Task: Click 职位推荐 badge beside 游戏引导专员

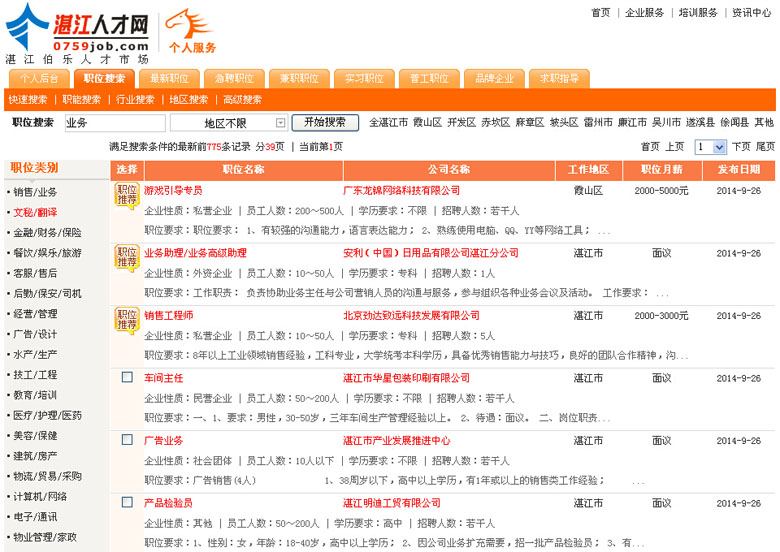Action: (x=127, y=195)
